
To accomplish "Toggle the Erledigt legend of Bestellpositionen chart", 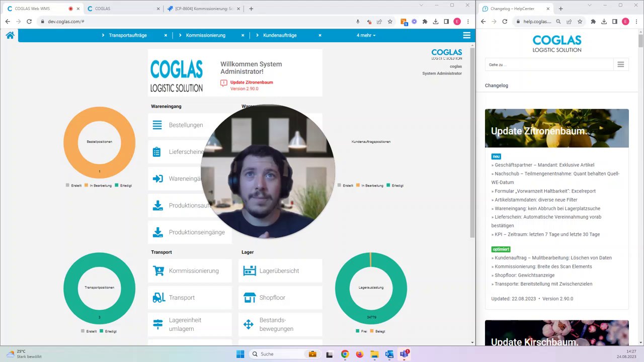I will click(x=123, y=186).
